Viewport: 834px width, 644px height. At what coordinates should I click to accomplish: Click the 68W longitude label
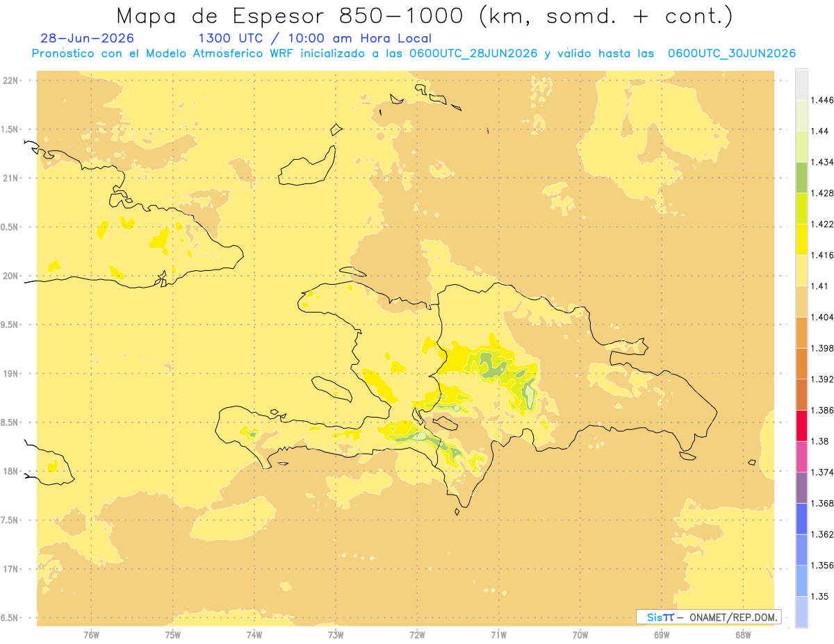743,636
